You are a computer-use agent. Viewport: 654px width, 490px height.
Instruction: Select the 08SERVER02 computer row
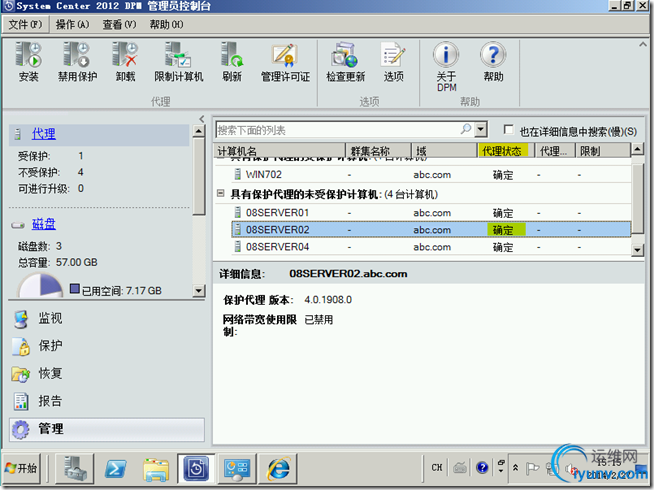pyautogui.click(x=431, y=230)
